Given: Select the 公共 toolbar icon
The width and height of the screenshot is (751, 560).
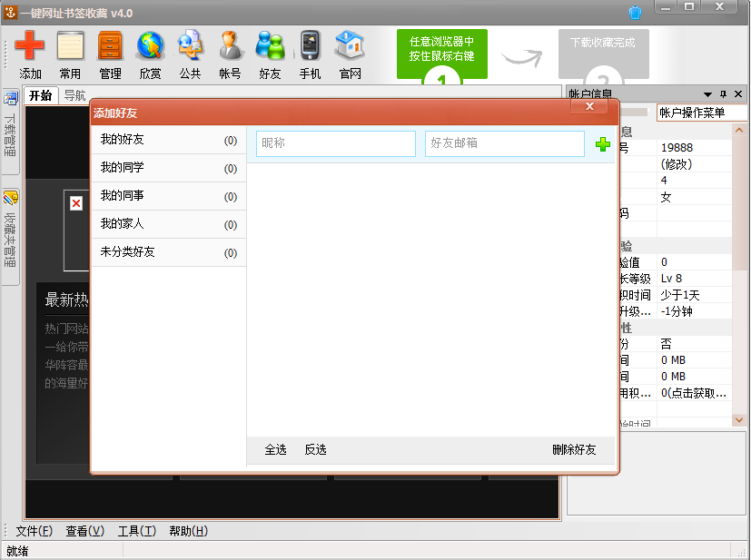Looking at the screenshot, I should (190, 46).
